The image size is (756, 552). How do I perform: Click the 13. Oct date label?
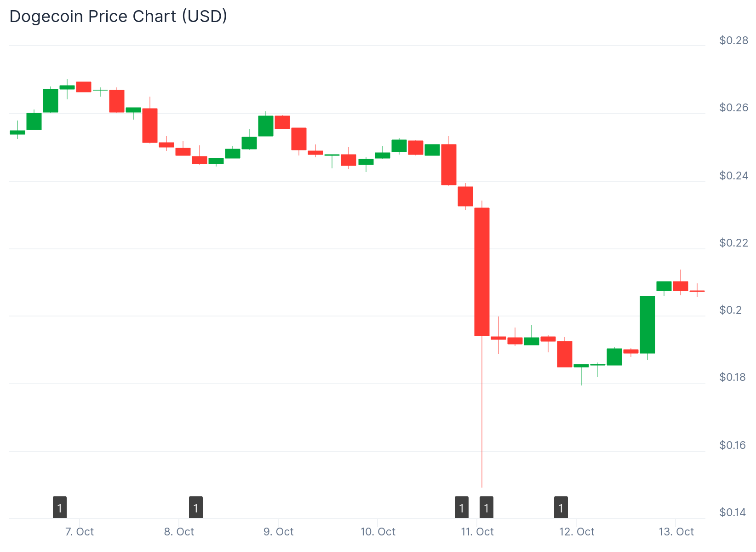click(x=676, y=532)
